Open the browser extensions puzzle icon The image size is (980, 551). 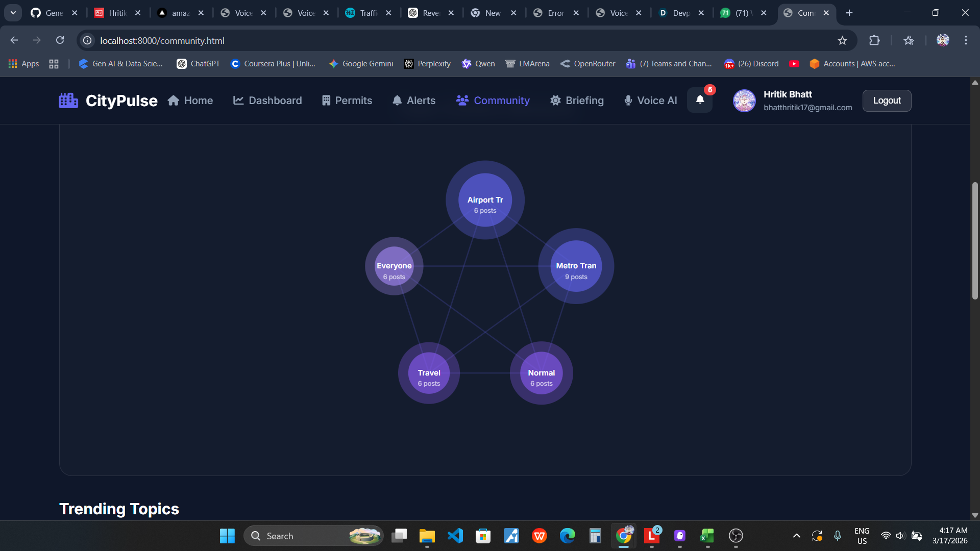pyautogui.click(x=874, y=40)
